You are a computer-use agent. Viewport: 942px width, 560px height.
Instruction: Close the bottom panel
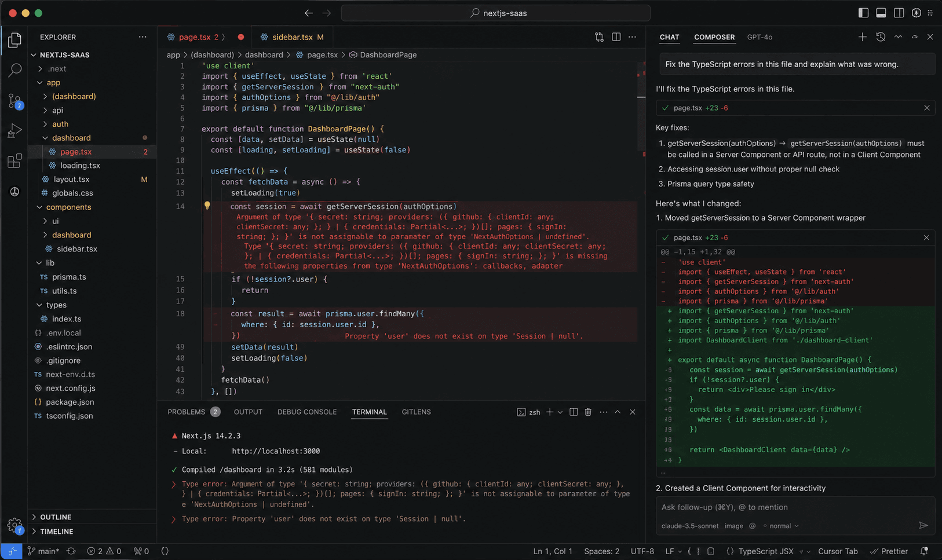click(633, 412)
